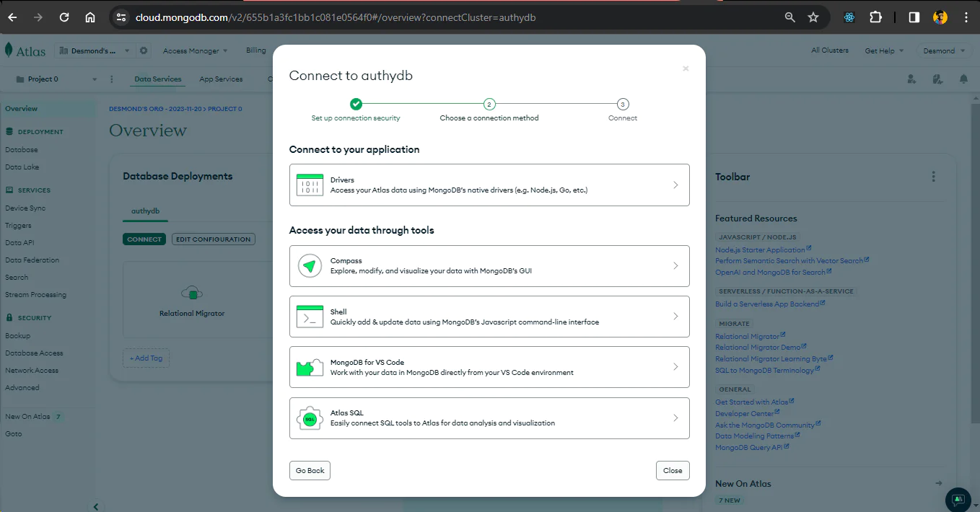Open the Toolbar panel three-dot menu
980x512 pixels.
click(934, 177)
